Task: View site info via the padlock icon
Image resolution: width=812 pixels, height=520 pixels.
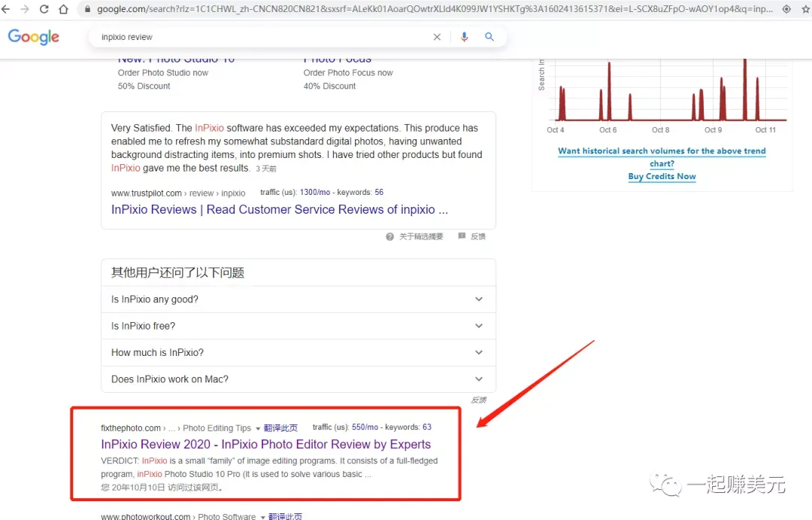Action: coord(87,9)
